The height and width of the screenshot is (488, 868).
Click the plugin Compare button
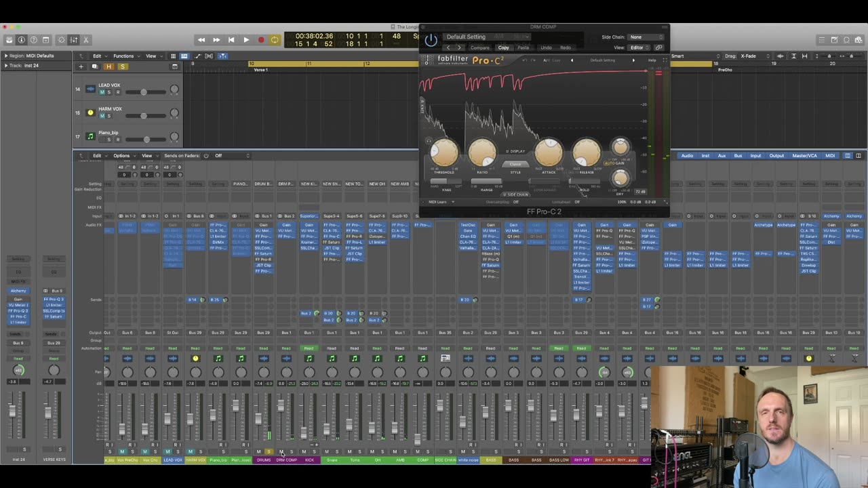(x=480, y=47)
